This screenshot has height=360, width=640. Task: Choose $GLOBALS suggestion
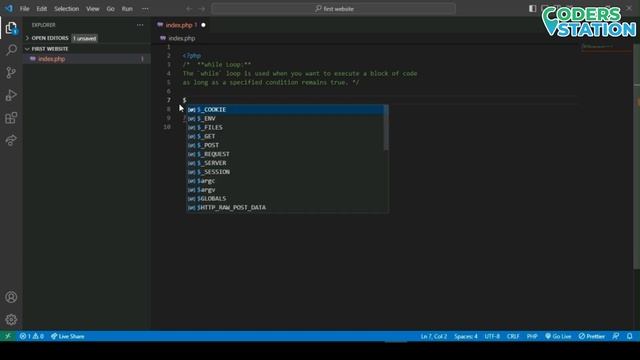coord(285,199)
